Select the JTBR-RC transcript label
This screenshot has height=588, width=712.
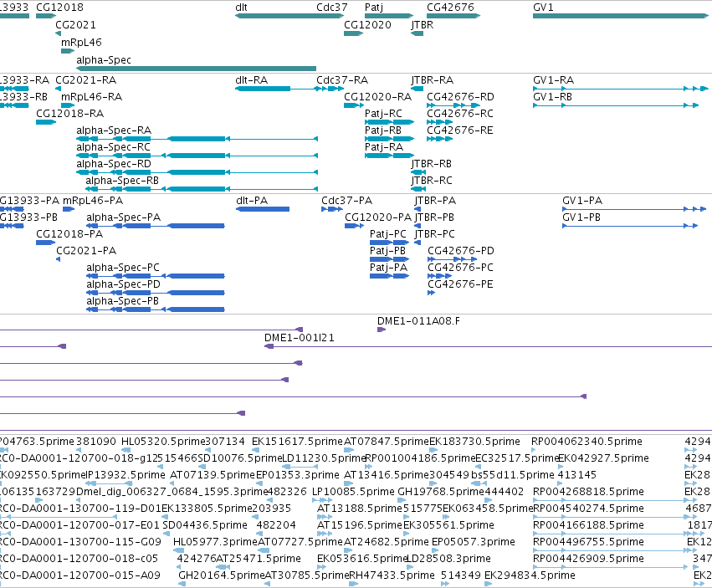(x=432, y=181)
